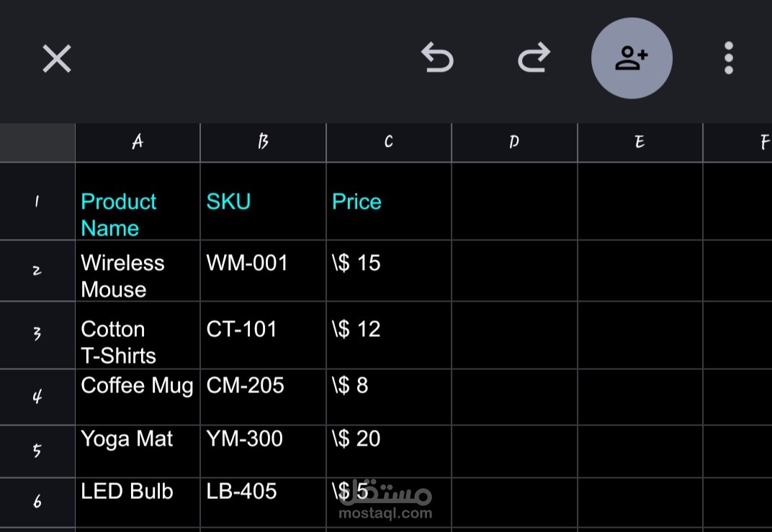Select row 1 header
The height and width of the screenshot is (532, 772).
(x=37, y=202)
